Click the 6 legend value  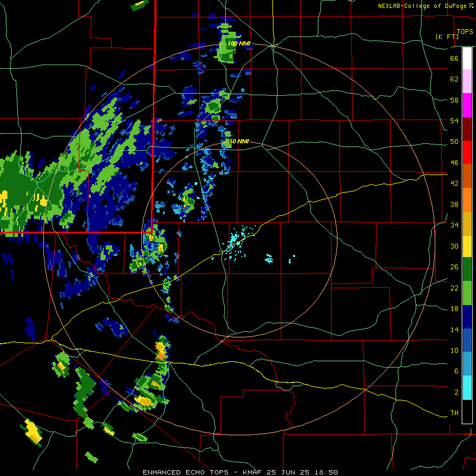click(456, 371)
